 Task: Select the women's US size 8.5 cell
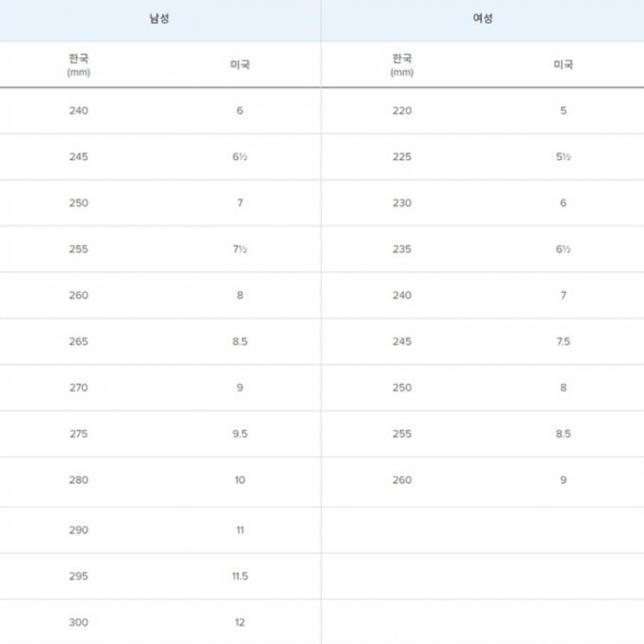point(563,434)
